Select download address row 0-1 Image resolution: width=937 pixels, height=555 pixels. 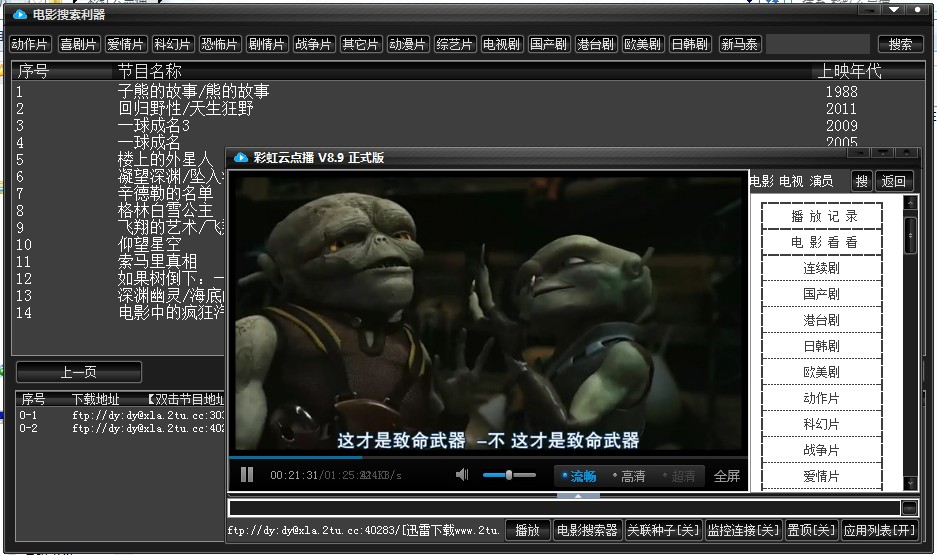(120, 415)
